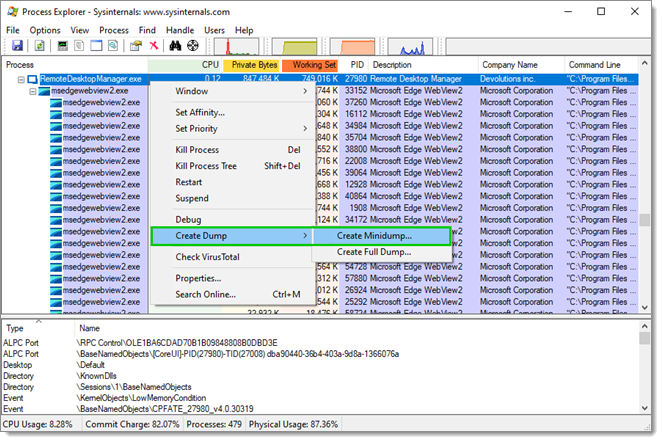Open the Create Dump submenu entry
The image size is (662, 442).
tap(232, 236)
